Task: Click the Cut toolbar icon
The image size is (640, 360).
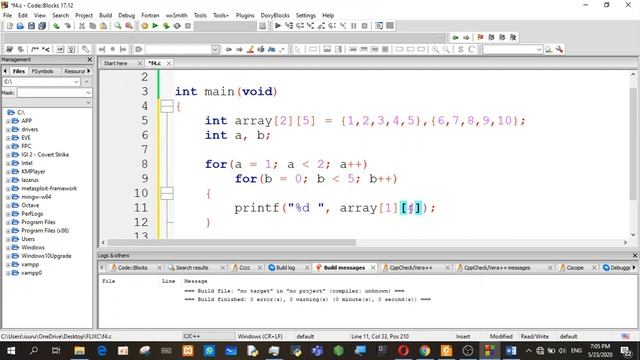Action: (82, 26)
